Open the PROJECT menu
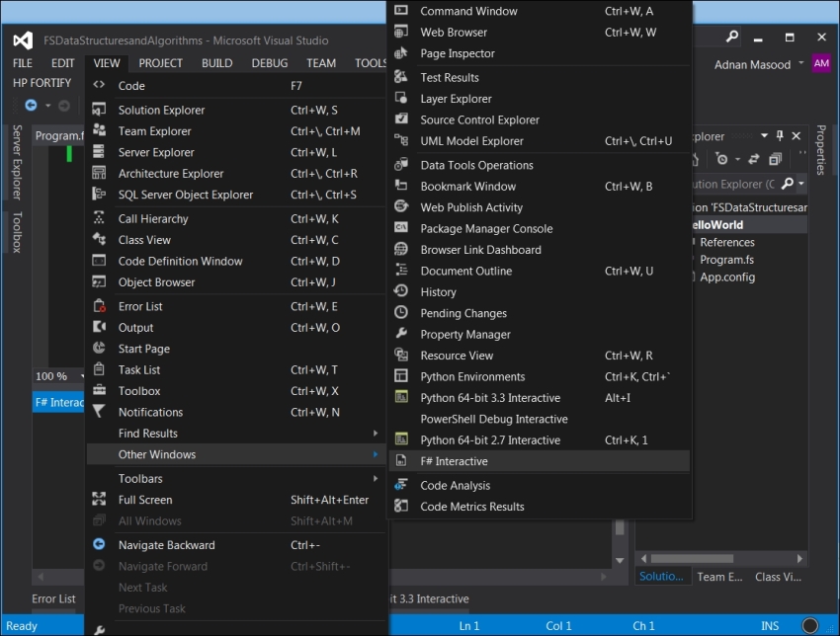The width and height of the screenshot is (840, 636). point(161,63)
